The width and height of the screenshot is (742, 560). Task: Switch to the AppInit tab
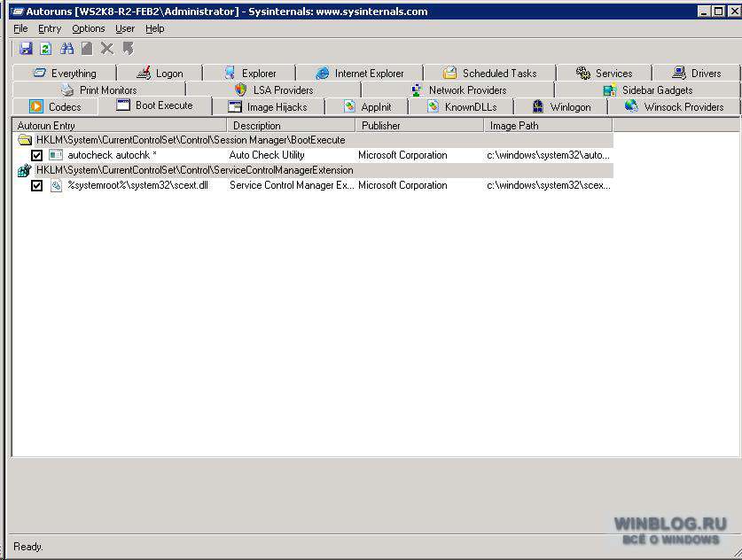367,106
